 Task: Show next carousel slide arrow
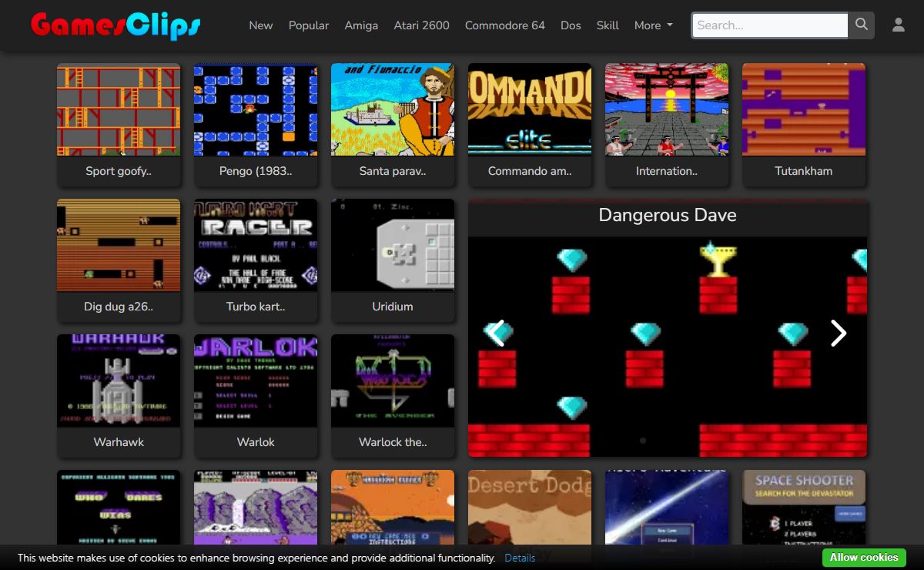[838, 333]
